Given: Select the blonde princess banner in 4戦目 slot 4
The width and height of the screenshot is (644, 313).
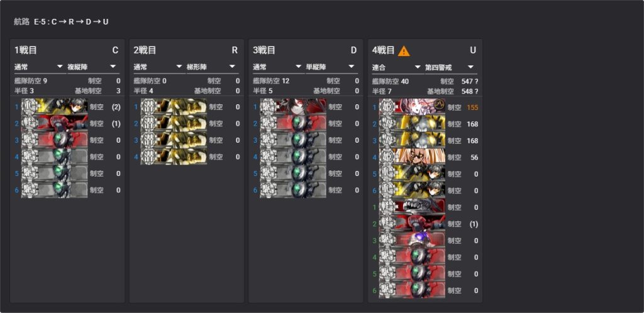Looking at the screenshot, I should [x=412, y=156].
